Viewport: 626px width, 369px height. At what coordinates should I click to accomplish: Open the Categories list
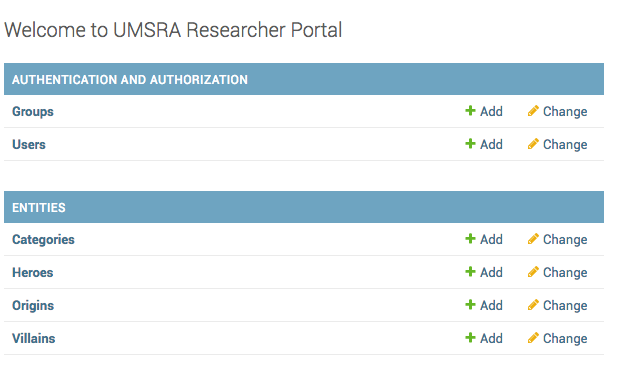click(43, 240)
